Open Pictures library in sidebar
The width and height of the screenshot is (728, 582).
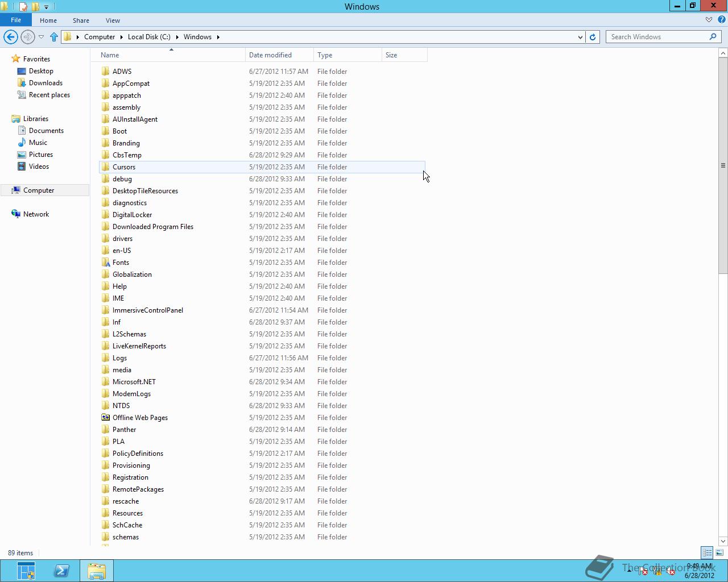tap(41, 155)
